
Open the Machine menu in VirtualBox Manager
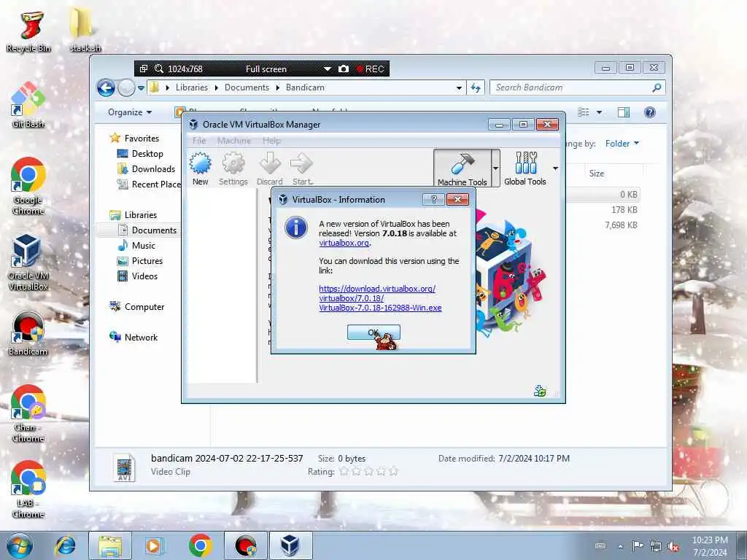(x=234, y=141)
